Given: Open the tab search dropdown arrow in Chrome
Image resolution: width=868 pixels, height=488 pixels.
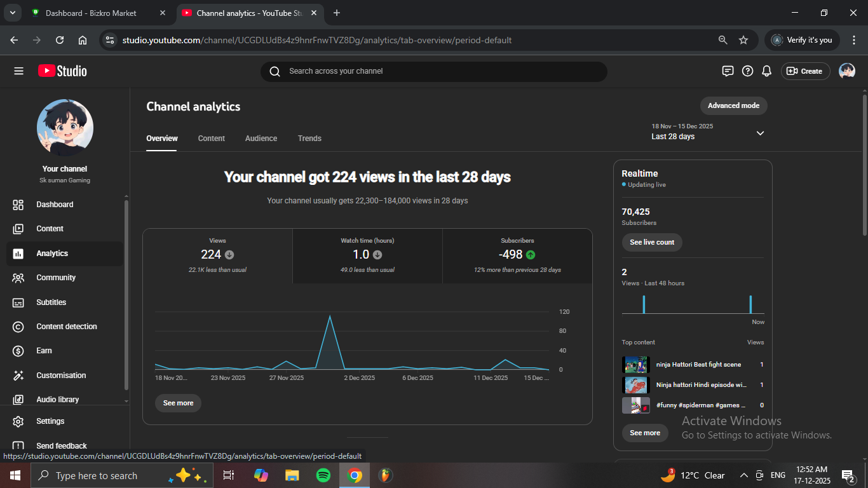Looking at the screenshot, I should 12,13.
